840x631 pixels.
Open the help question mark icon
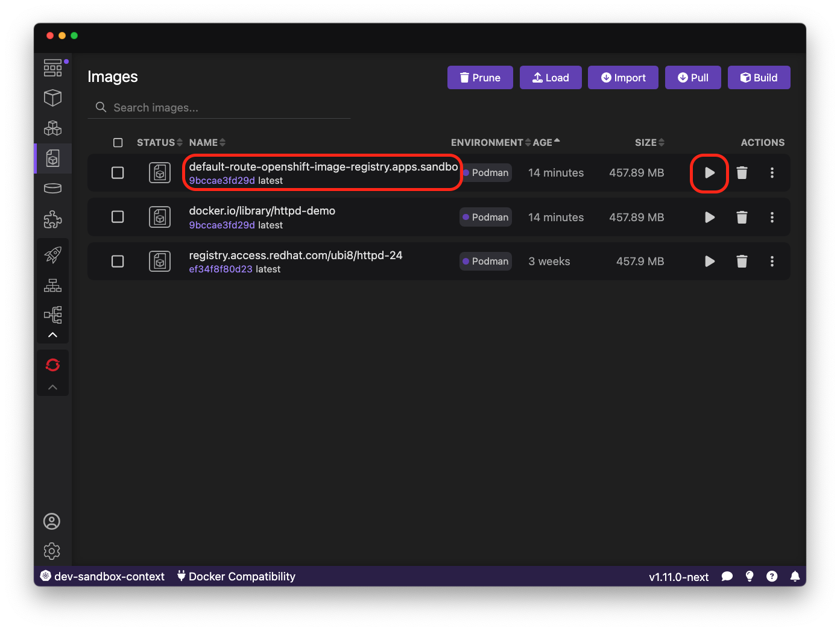pos(772,577)
